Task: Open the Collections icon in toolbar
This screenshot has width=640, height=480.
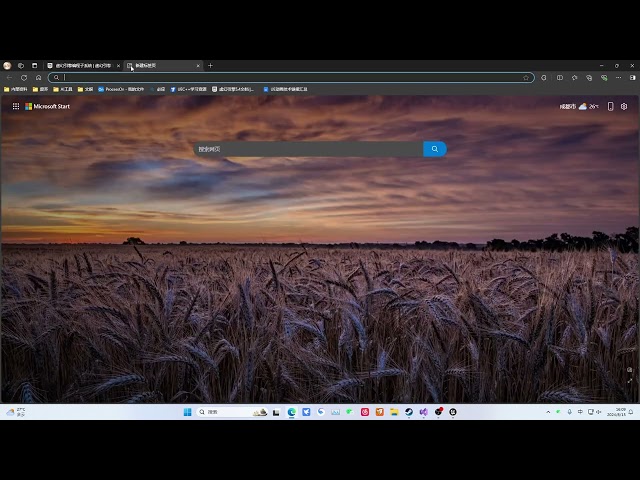Action: (589, 78)
